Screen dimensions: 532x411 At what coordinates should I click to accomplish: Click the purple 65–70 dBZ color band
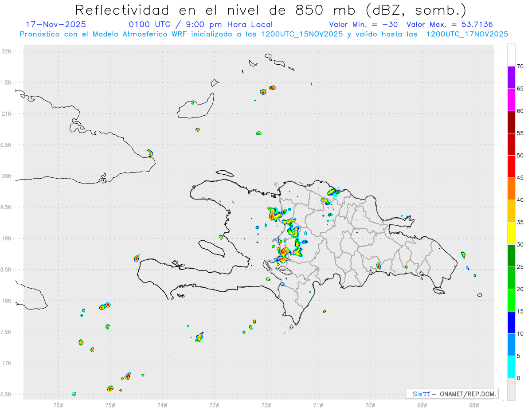click(x=511, y=78)
